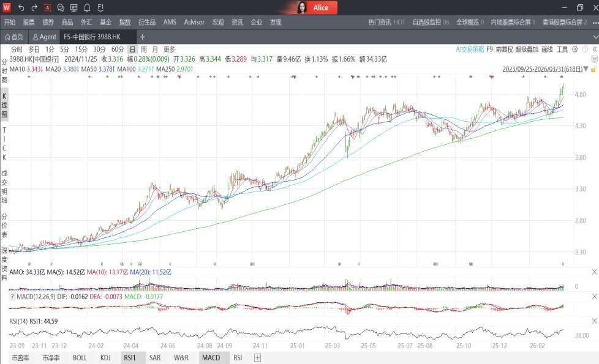The width and height of the screenshot is (599, 364).
Task: Toggle the RSI1 indicator tab
Action: pyautogui.click(x=129, y=358)
